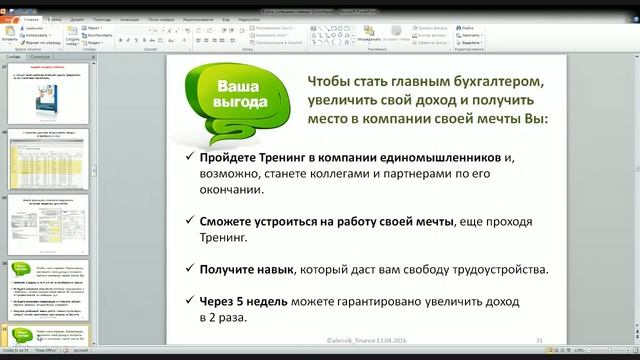Adjust the zoom slider in status bar
This screenshot has width=640, height=360.
coord(610,350)
